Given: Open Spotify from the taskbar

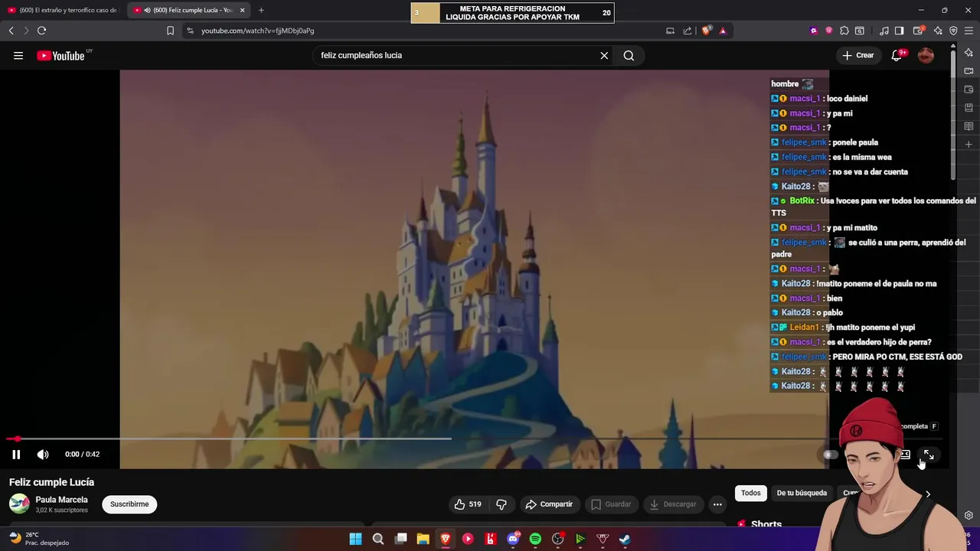Looking at the screenshot, I should (x=535, y=539).
